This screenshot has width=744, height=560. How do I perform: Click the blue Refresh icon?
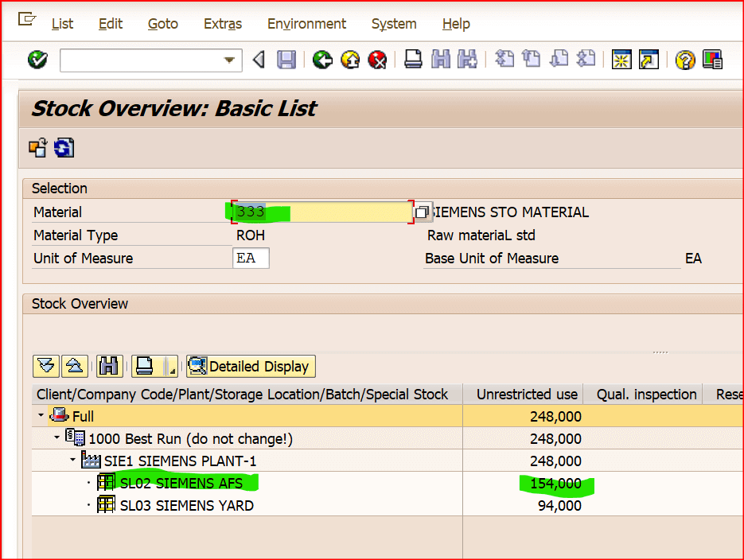coord(64,147)
